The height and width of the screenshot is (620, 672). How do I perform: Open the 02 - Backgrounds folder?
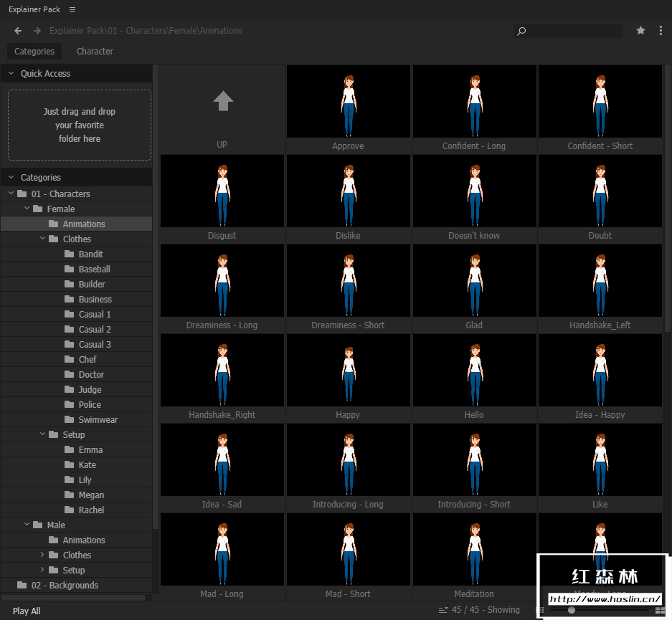[x=65, y=585]
